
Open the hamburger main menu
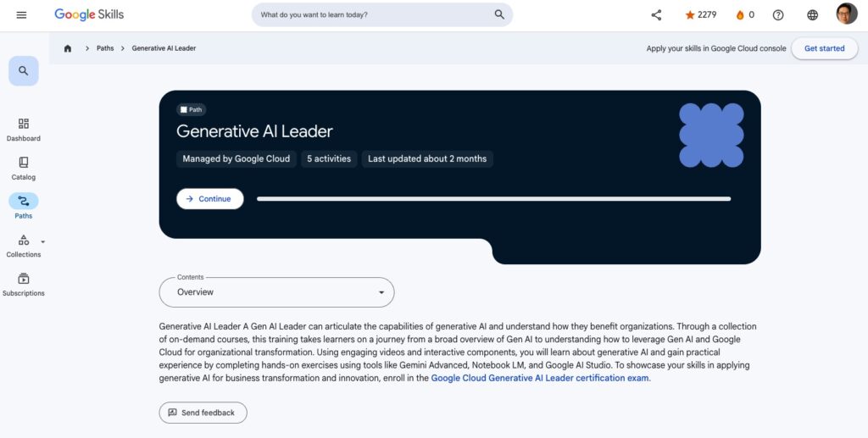[x=21, y=14]
